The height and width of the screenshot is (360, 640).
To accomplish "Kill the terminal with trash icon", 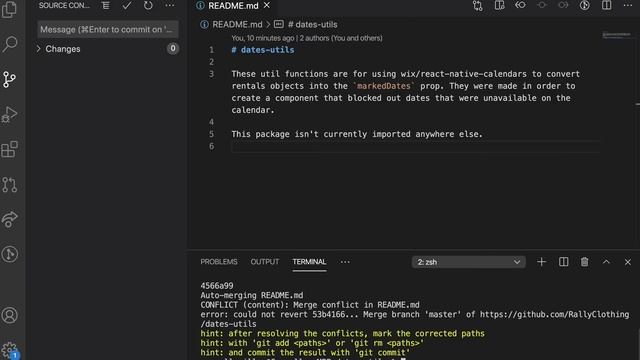I will click(584, 262).
